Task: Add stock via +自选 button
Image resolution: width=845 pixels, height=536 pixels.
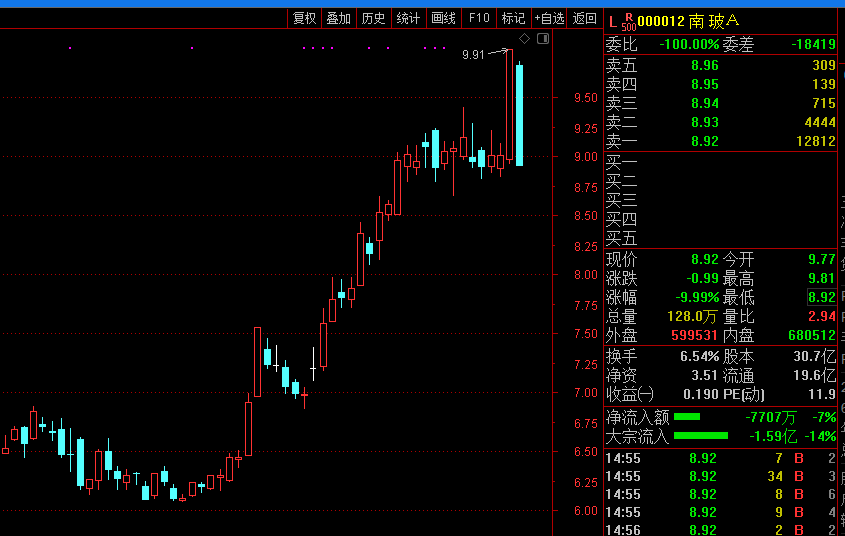Action: pos(549,18)
